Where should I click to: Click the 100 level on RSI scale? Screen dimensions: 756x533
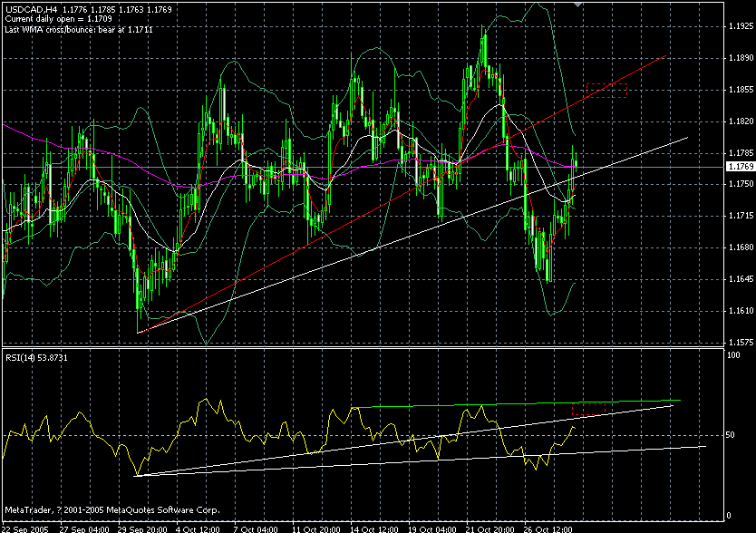[x=734, y=355]
